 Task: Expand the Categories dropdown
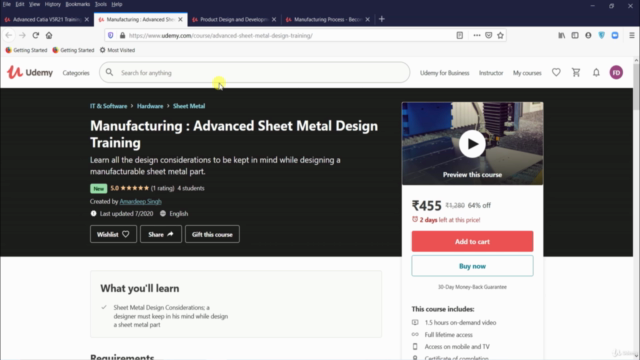pyautogui.click(x=76, y=73)
